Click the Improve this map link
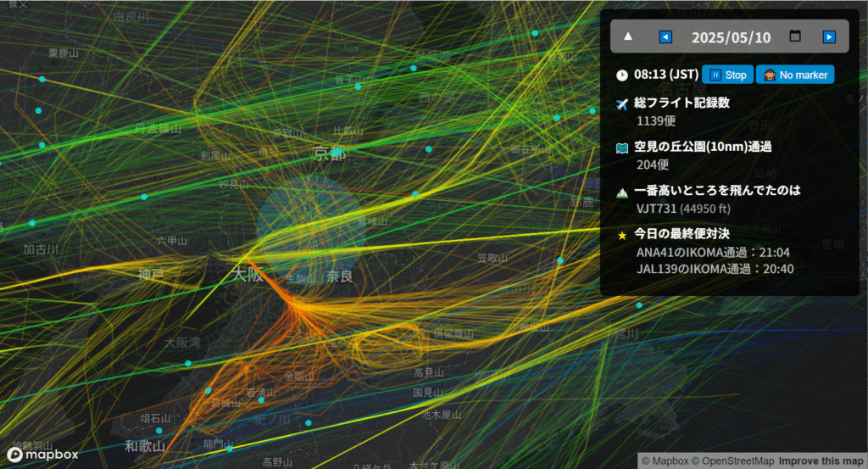This screenshot has width=868, height=469. coord(821,461)
